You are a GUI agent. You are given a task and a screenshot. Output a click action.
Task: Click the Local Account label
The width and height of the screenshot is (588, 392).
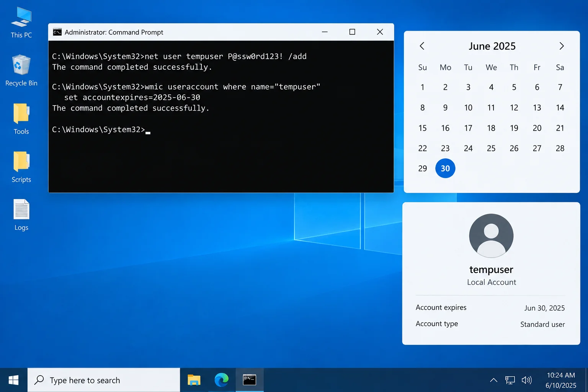pyautogui.click(x=492, y=282)
